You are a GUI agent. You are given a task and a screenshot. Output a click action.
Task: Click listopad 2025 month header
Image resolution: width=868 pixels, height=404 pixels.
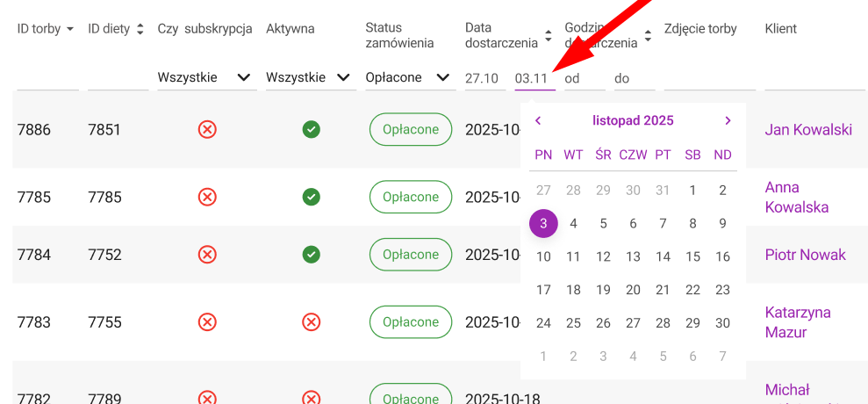[633, 121]
